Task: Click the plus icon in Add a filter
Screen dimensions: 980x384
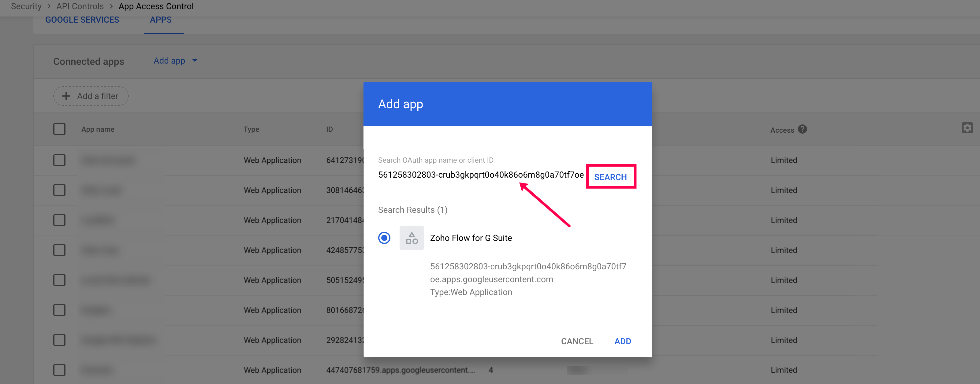Action: click(66, 96)
